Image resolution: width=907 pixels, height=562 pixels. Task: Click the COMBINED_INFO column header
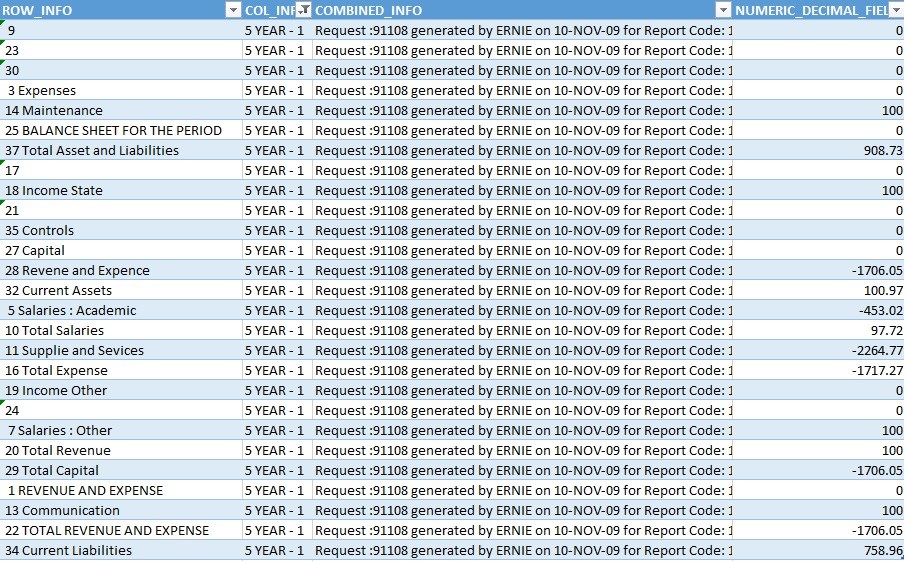pyautogui.click(x=500, y=10)
